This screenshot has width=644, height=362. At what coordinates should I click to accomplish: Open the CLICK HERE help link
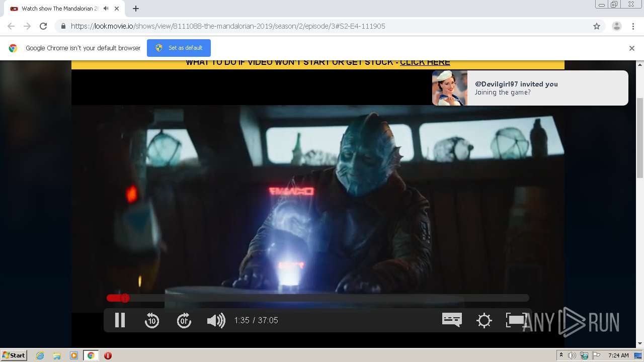[x=425, y=63]
